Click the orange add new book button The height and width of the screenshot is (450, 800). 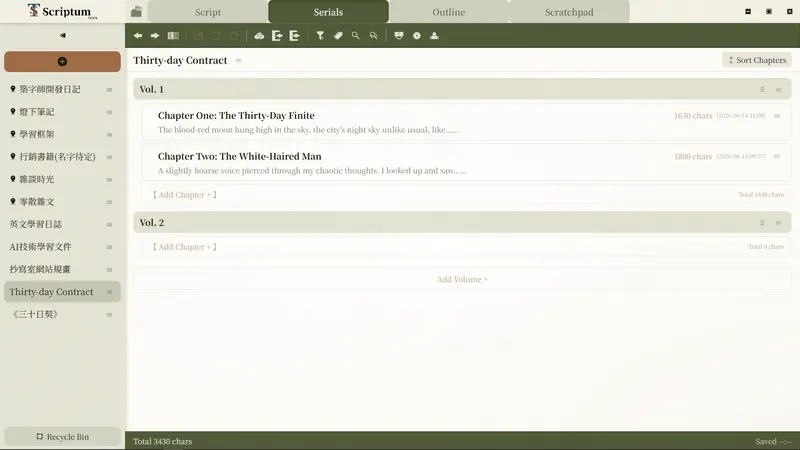point(62,61)
